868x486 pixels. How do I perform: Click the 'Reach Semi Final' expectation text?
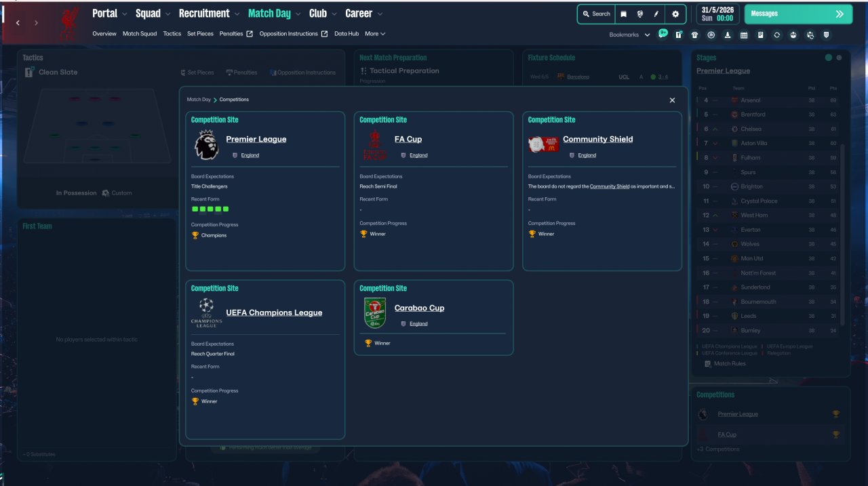(x=378, y=186)
